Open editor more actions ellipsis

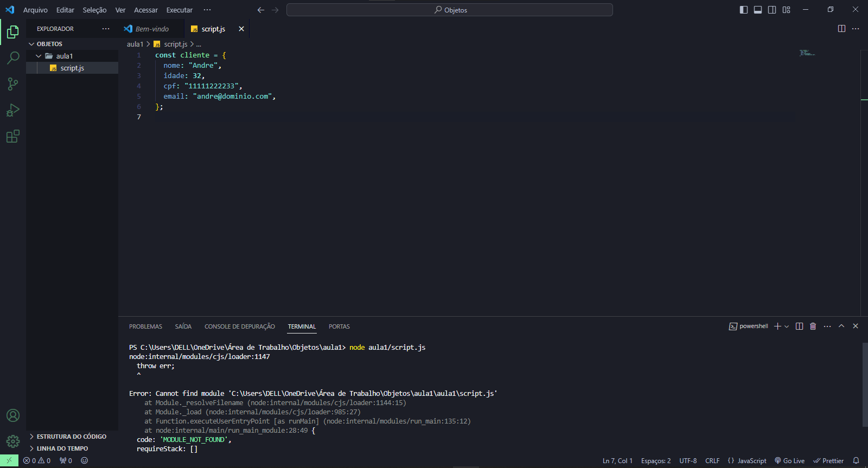(856, 29)
